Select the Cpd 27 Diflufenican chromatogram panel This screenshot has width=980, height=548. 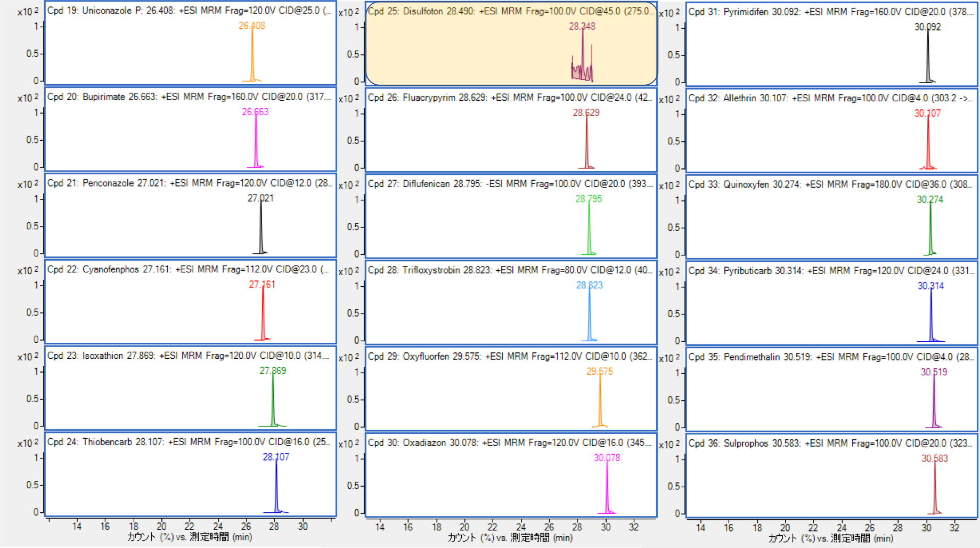coord(511,216)
